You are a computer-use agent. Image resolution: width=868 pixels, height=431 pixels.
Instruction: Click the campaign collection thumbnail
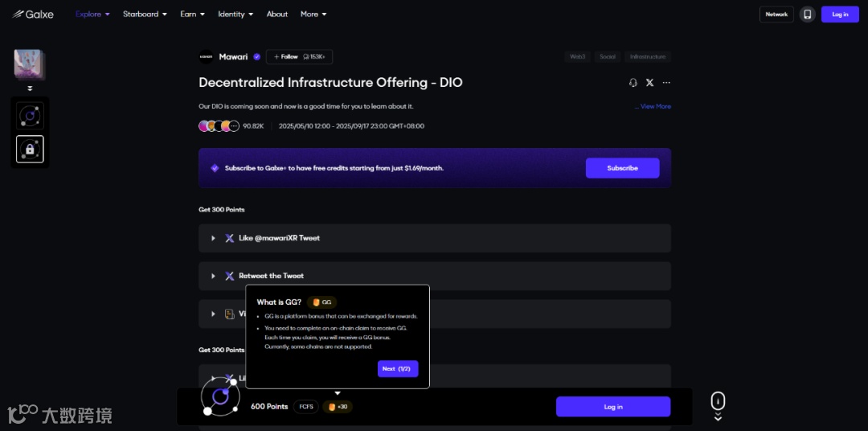click(29, 64)
